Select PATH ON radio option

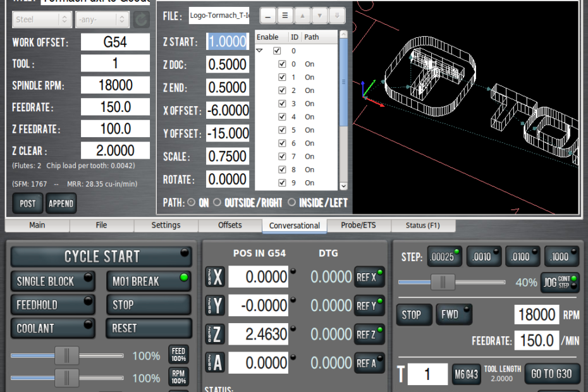pyautogui.click(x=191, y=202)
